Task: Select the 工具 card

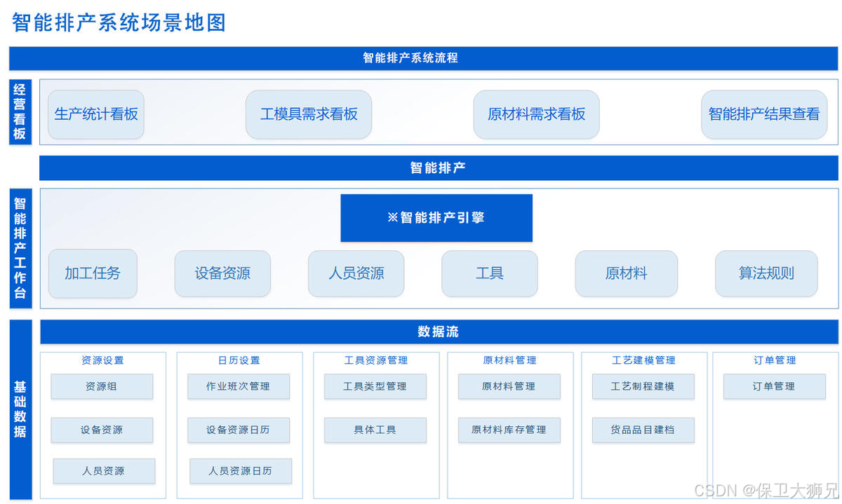Action: [x=490, y=273]
